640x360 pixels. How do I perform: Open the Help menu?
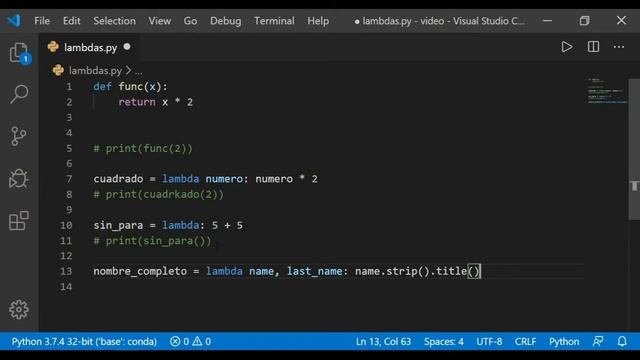(318, 21)
